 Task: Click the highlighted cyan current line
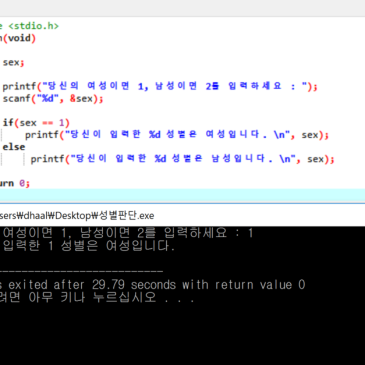tap(182, 195)
